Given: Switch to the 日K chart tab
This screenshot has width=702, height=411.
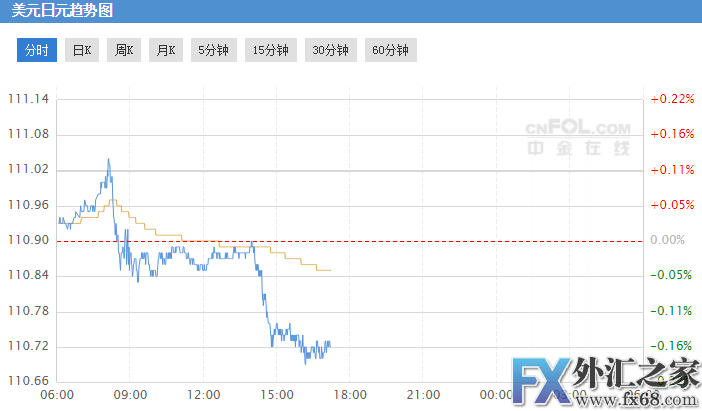Looking at the screenshot, I should point(82,50).
